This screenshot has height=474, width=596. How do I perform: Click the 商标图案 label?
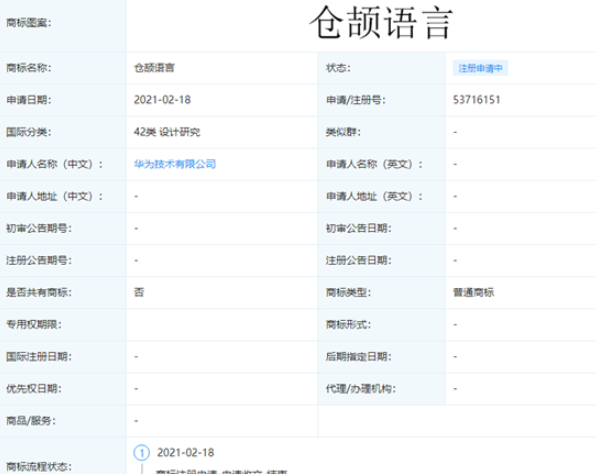29,23
